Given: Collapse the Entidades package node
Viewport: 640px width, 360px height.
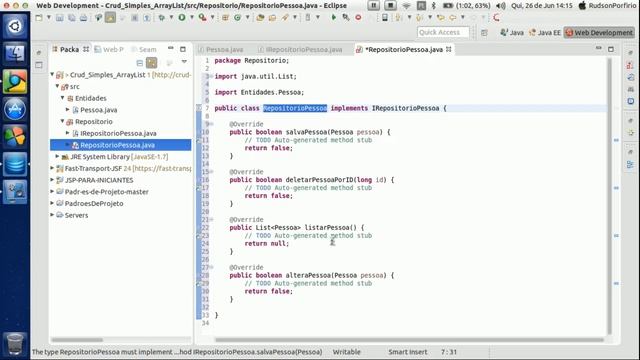Looking at the screenshot, I should click(62, 98).
